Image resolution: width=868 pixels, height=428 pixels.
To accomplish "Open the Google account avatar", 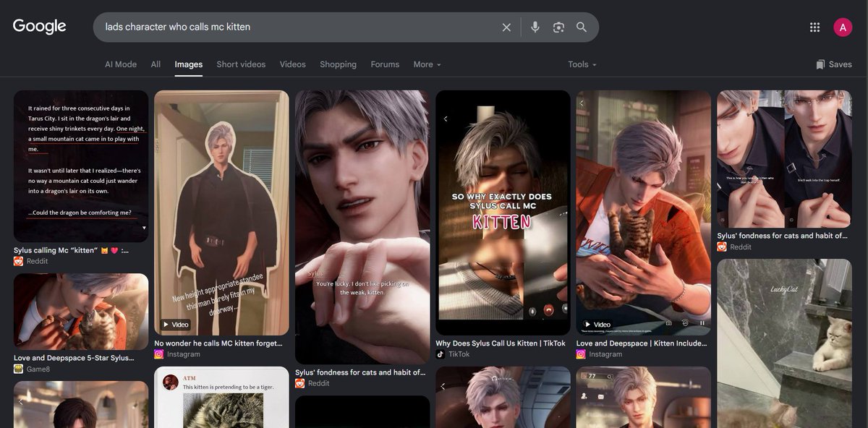I will click(x=843, y=27).
